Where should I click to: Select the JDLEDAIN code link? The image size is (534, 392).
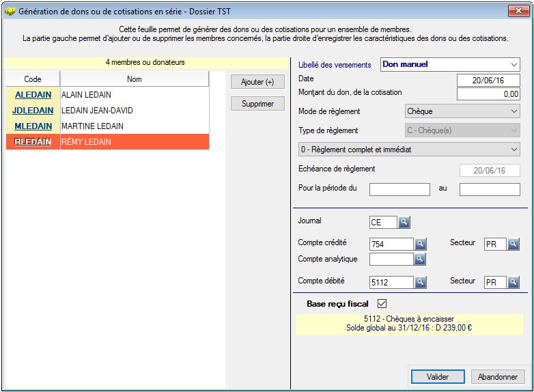(33, 111)
